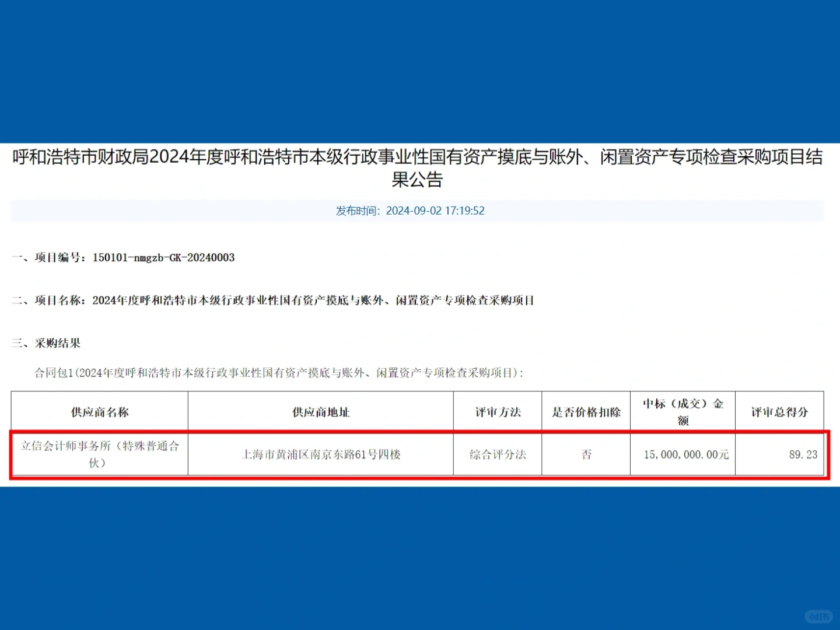The width and height of the screenshot is (840, 630).
Task: Select supplier cell 立信会计师事务所
Action: point(100,454)
